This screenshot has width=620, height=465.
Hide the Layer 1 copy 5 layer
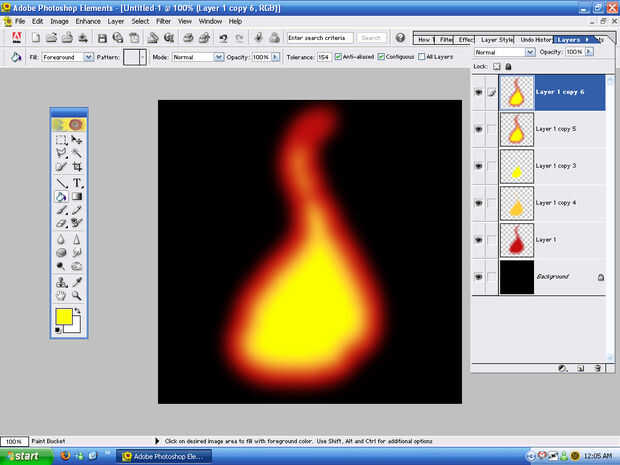(x=478, y=129)
